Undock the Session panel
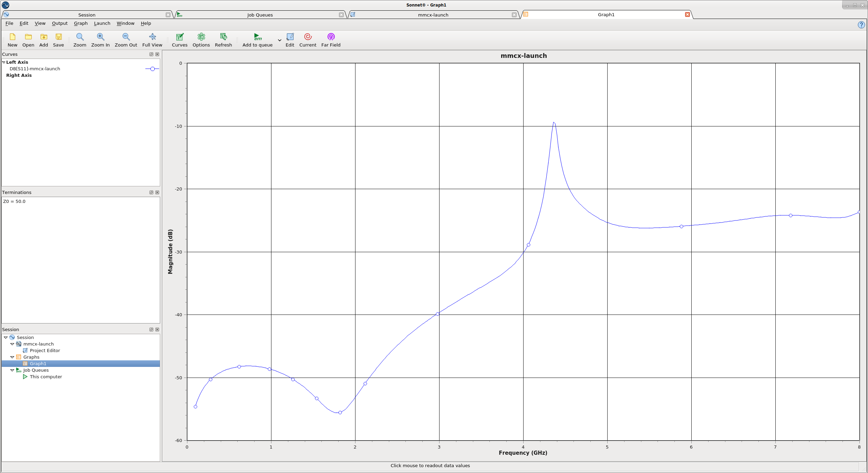The height and width of the screenshot is (473, 868). point(151,330)
